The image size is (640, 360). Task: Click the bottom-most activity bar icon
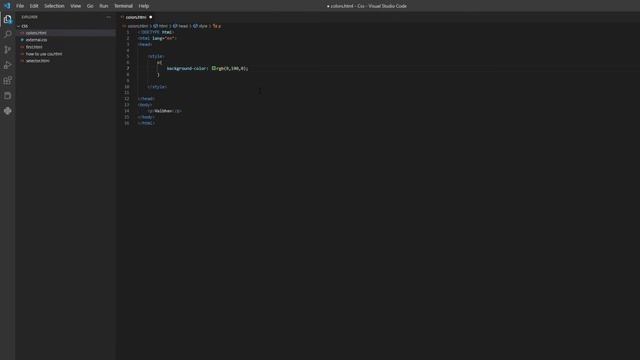(x=8, y=111)
